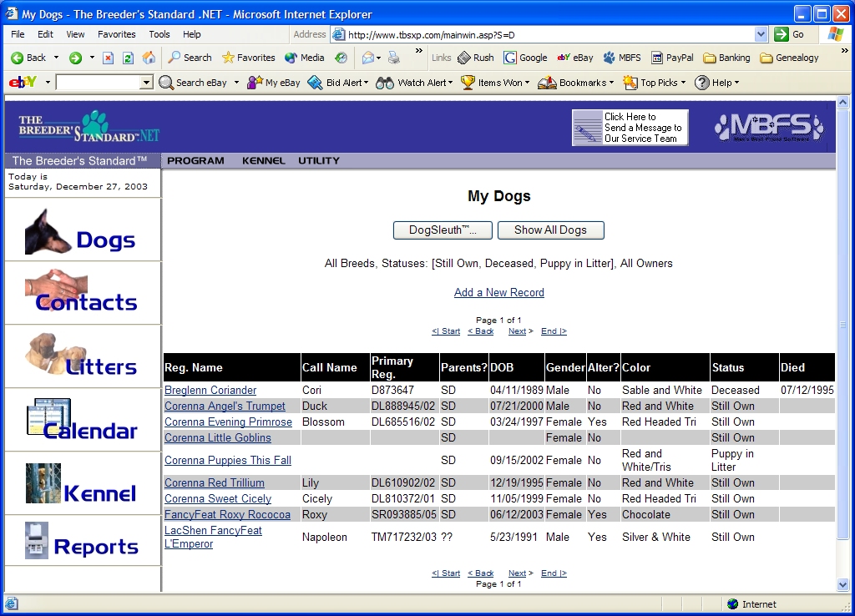This screenshot has width=855, height=616.
Task: Click the vertical scrollbar down arrow
Action: coord(842,585)
